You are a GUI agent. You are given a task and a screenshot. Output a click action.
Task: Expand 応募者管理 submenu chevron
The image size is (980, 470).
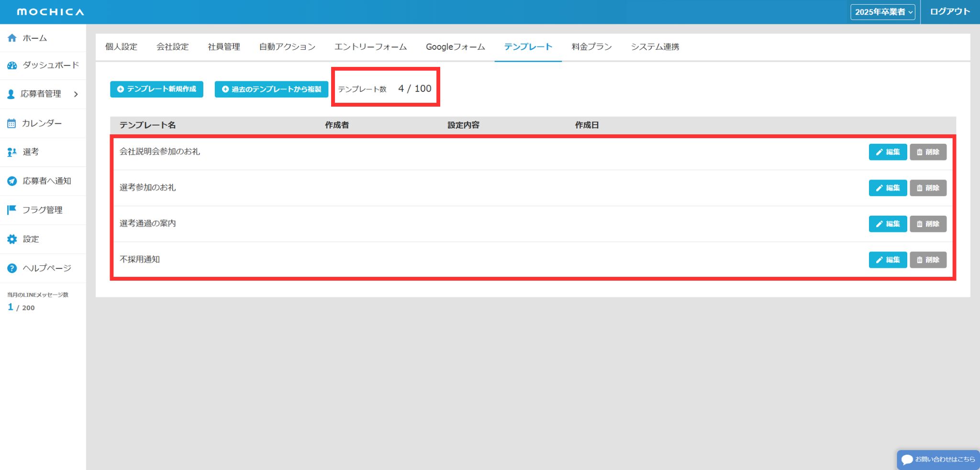click(76, 94)
